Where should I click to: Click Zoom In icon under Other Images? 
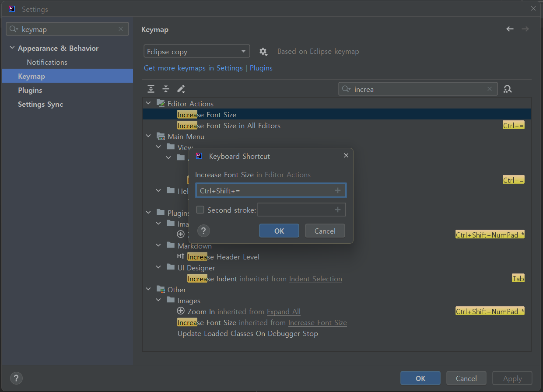181,311
